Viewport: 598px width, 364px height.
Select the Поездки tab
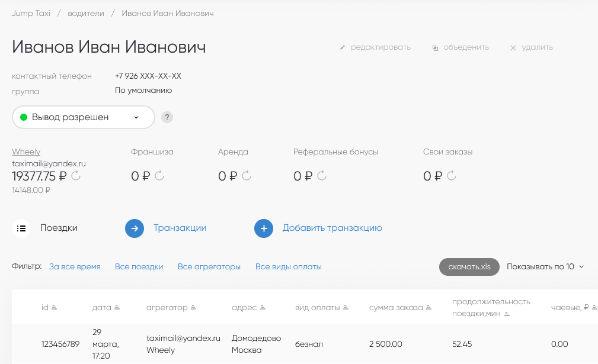click(x=58, y=228)
